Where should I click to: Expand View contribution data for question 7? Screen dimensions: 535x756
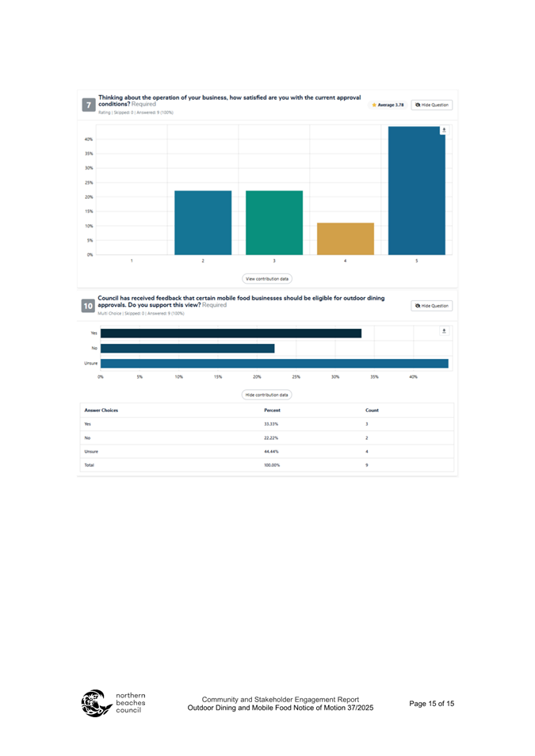(x=267, y=279)
